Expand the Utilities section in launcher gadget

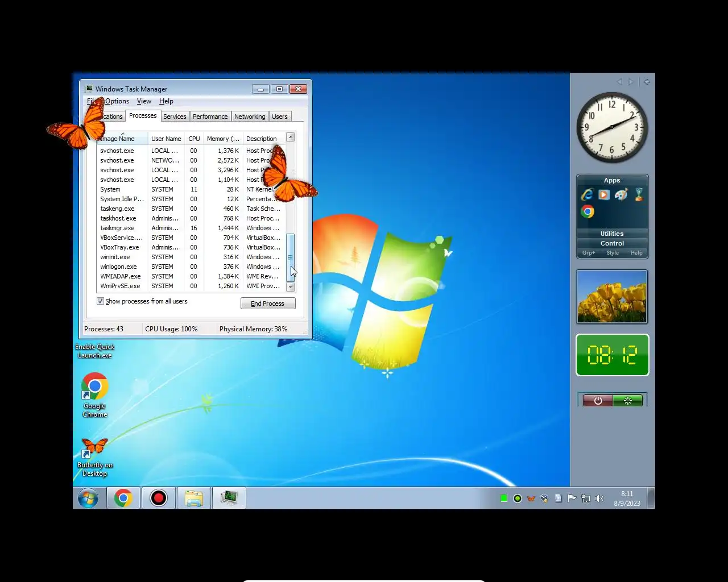(x=612, y=234)
